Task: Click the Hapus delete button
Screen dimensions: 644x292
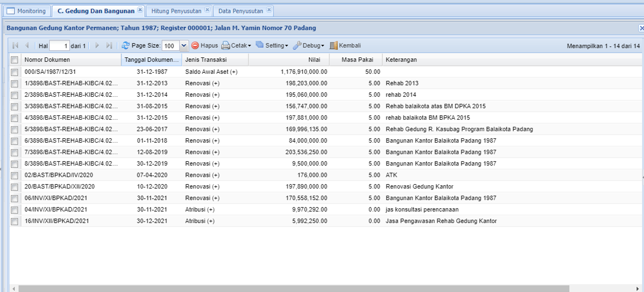Action: coord(204,45)
